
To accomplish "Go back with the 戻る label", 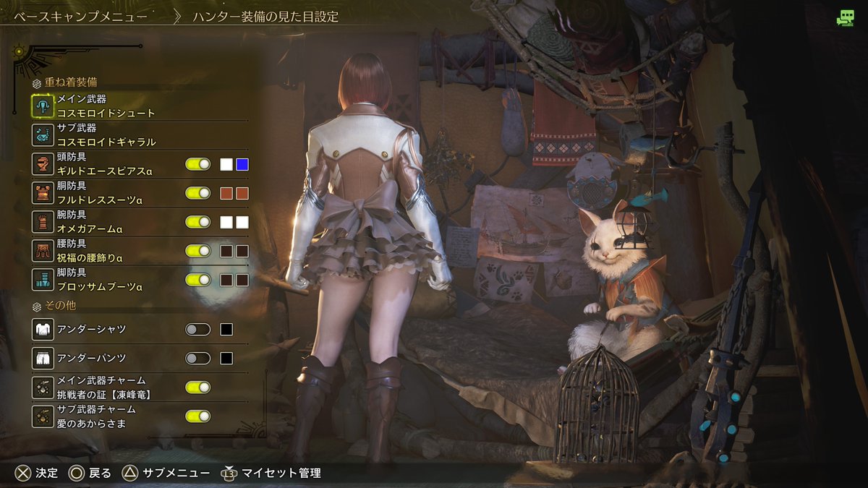I will click(101, 474).
